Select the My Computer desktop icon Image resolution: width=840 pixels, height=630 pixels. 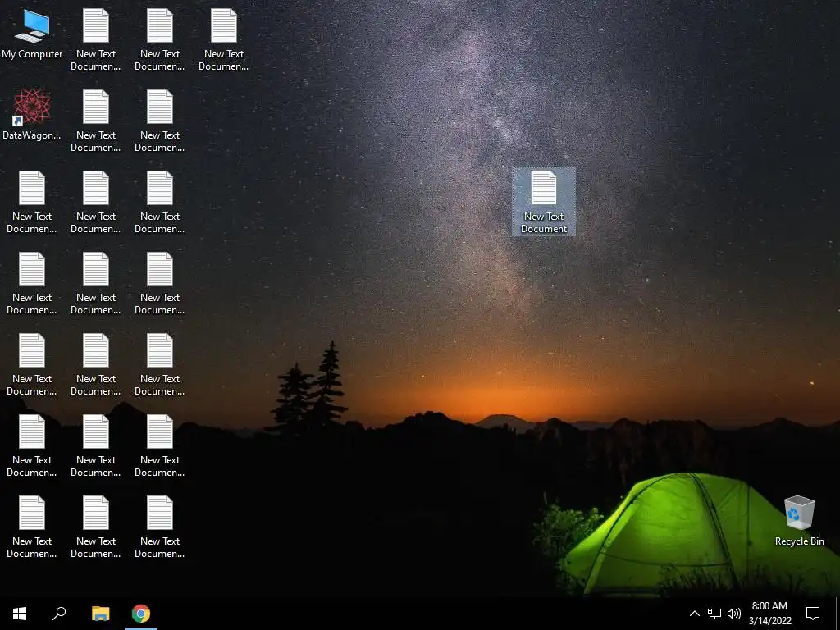tap(32, 34)
